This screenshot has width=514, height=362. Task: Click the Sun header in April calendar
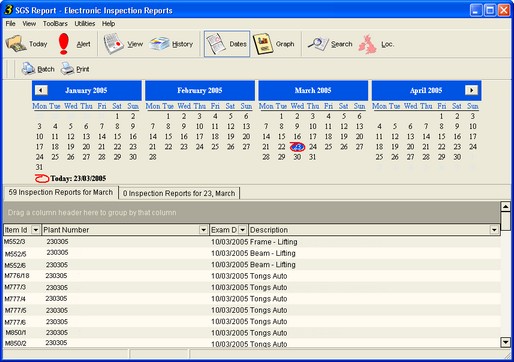[473, 106]
